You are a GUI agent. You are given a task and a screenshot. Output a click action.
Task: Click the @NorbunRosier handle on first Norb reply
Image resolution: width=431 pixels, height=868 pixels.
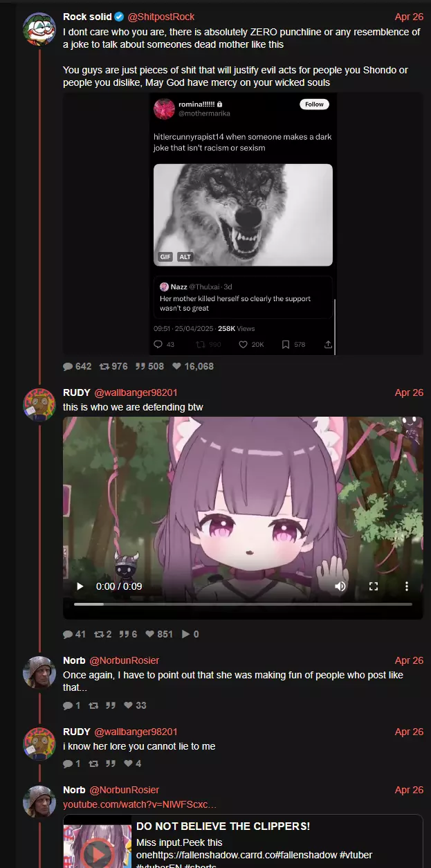point(124,660)
